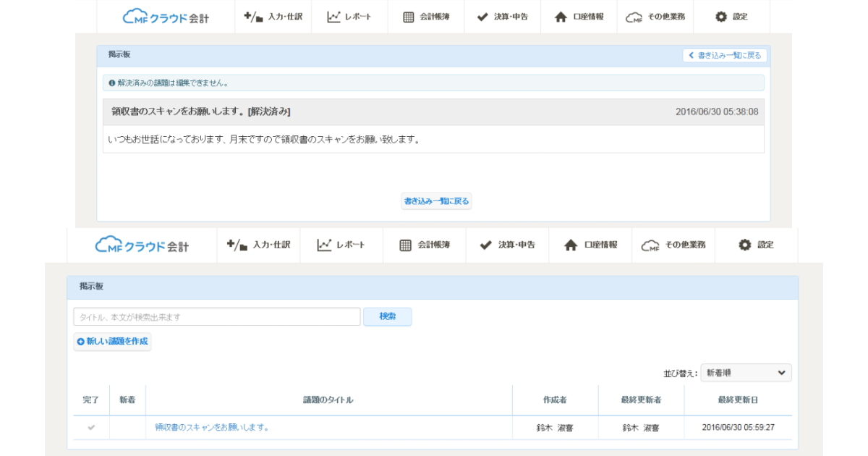
Task: Click info notice 解決済みの議題は編集できません
Action: tap(433, 83)
